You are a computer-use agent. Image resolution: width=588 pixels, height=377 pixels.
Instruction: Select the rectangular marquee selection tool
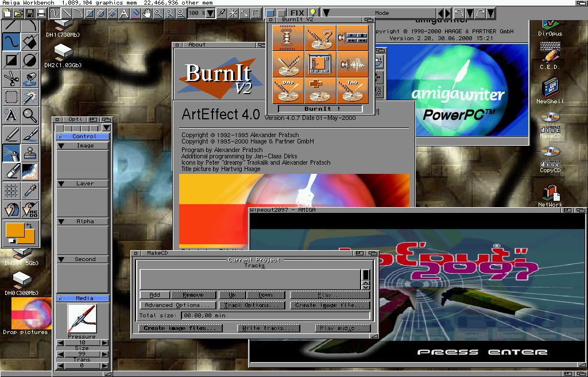[11, 96]
